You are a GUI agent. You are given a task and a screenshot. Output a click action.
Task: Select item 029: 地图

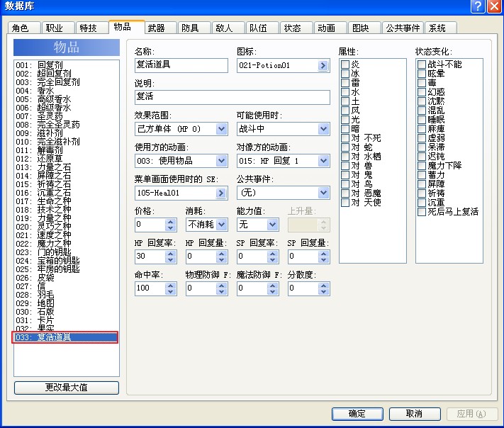[x=67, y=303]
